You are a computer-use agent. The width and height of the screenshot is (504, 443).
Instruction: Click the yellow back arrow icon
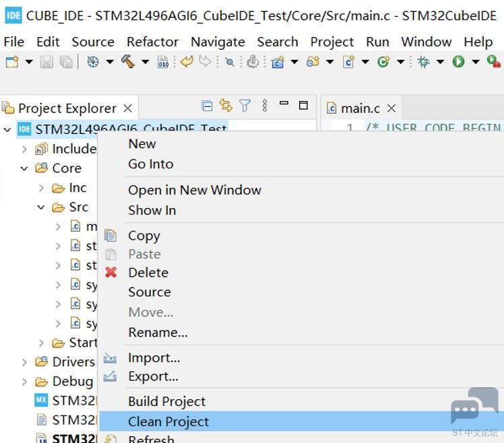(187, 61)
